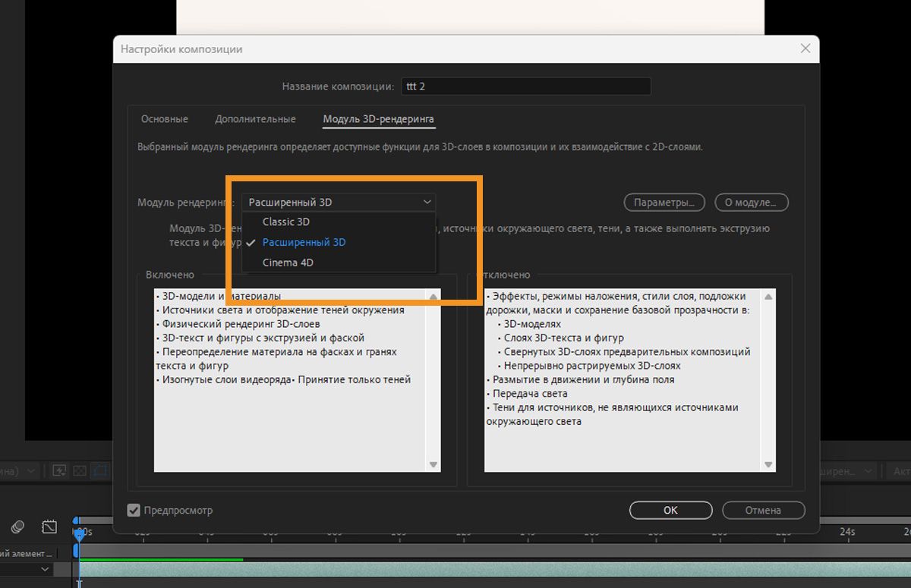
Task: Open the Graph Editor icon
Action: (x=49, y=527)
